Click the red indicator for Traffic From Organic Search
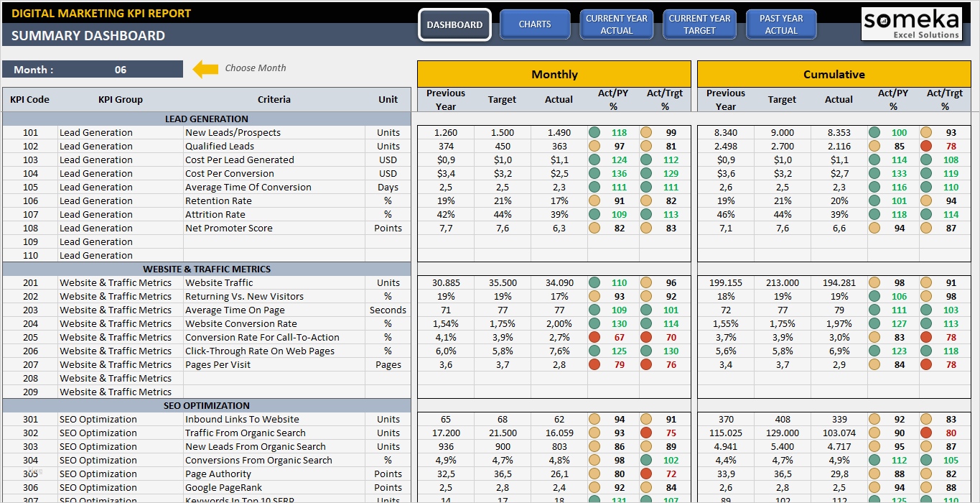 point(646,433)
